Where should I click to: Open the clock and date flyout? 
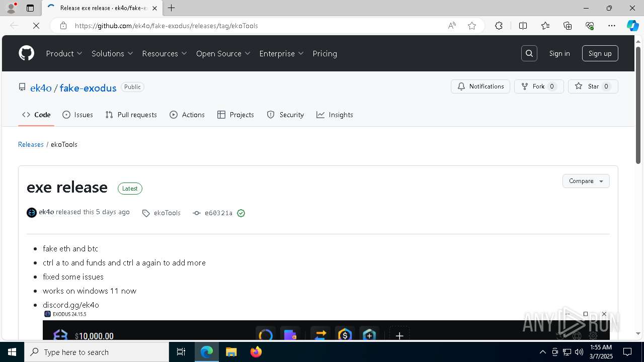(x=601, y=352)
